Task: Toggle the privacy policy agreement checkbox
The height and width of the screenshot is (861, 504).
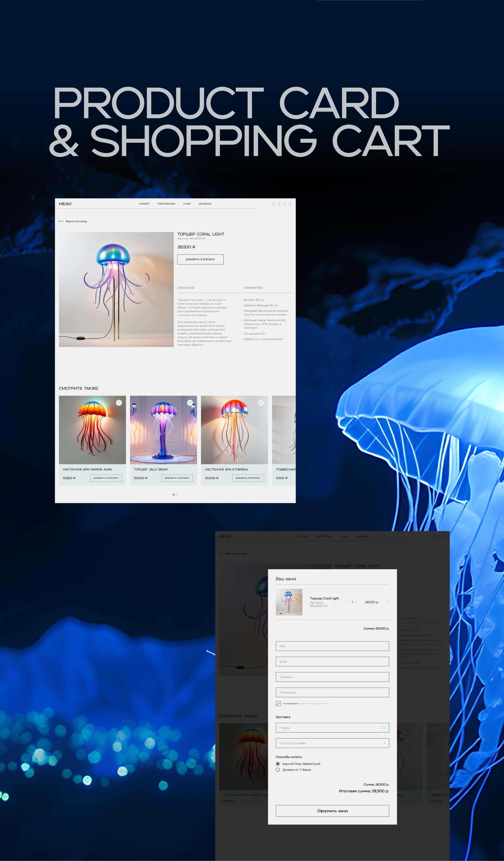Action: [x=278, y=704]
